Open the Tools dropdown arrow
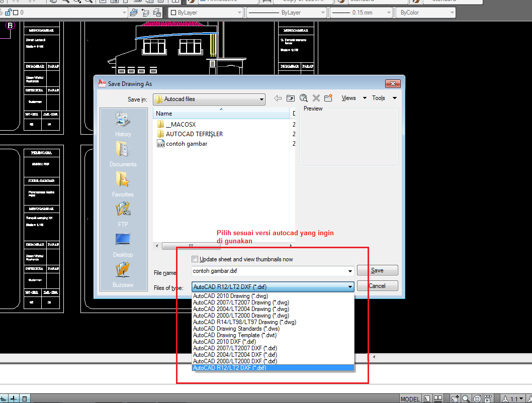 click(x=395, y=98)
